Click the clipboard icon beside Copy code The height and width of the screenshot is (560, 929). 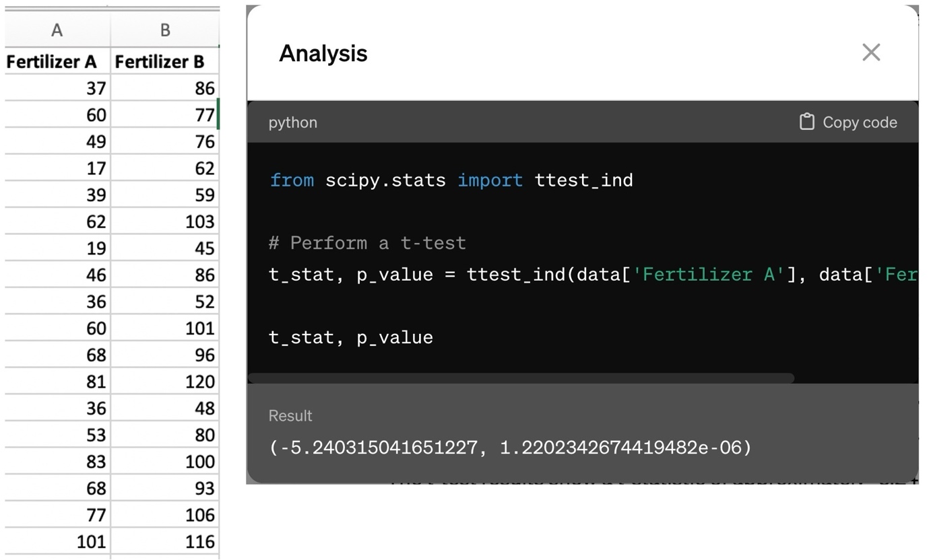[x=806, y=122]
